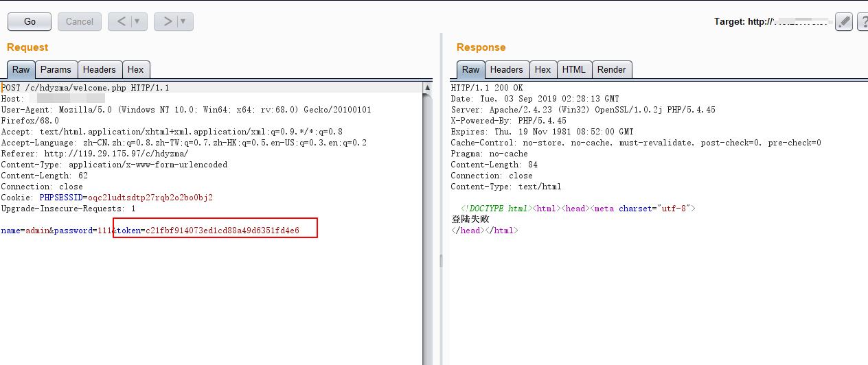Open help with the question mark icon

(863, 22)
